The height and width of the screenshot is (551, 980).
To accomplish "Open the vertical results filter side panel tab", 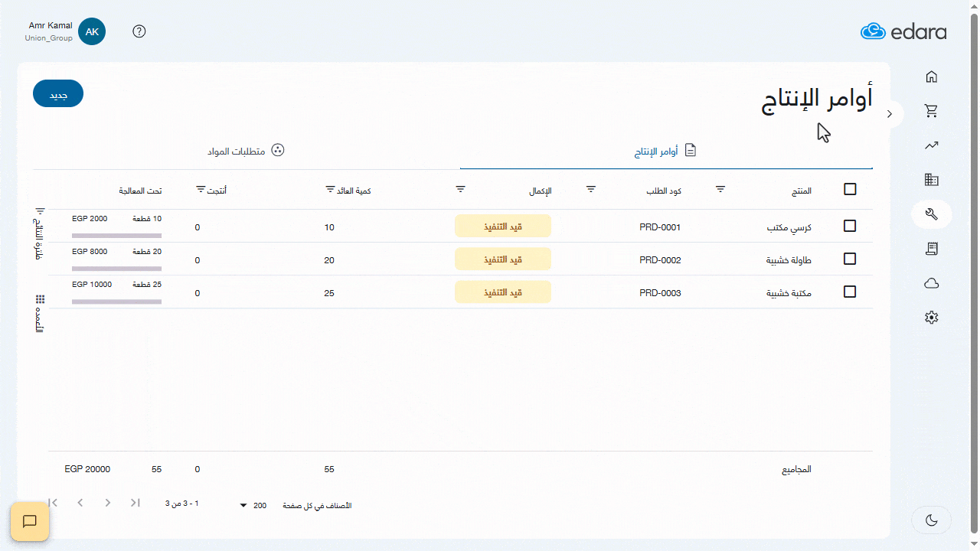I will tap(40, 233).
